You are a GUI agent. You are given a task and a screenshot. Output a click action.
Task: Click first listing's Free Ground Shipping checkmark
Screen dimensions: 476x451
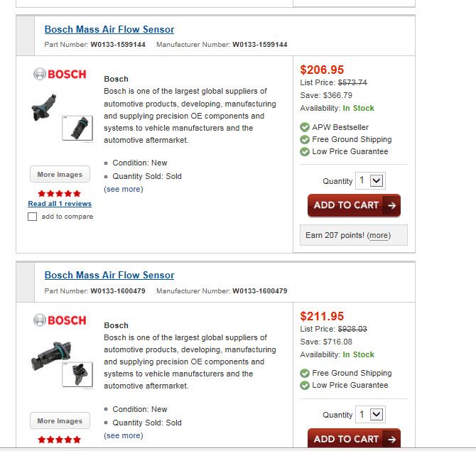[305, 140]
